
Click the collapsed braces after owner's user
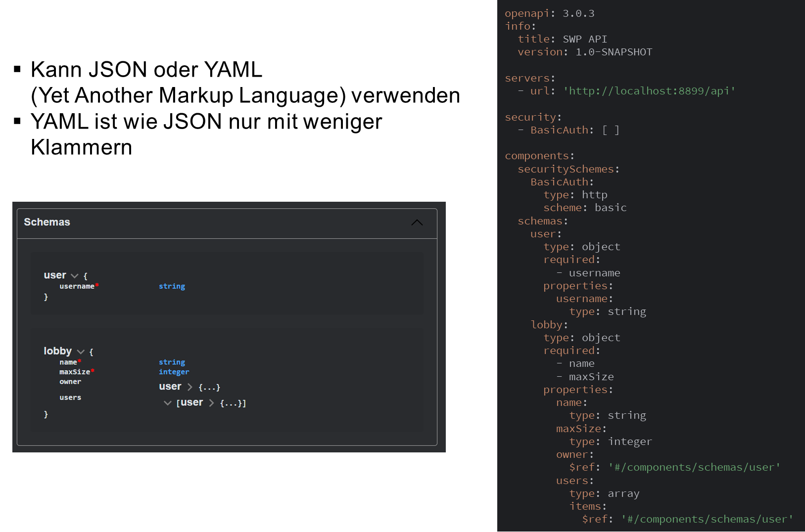point(209,387)
